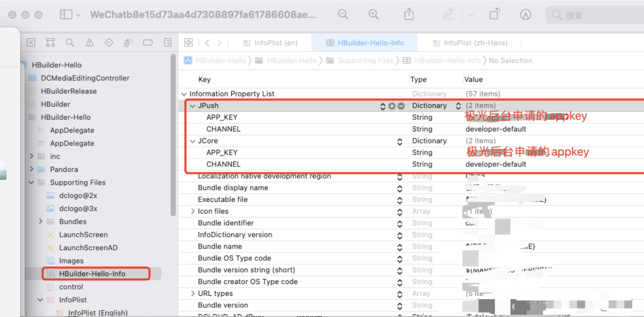Click the Value column header

pyautogui.click(x=474, y=79)
